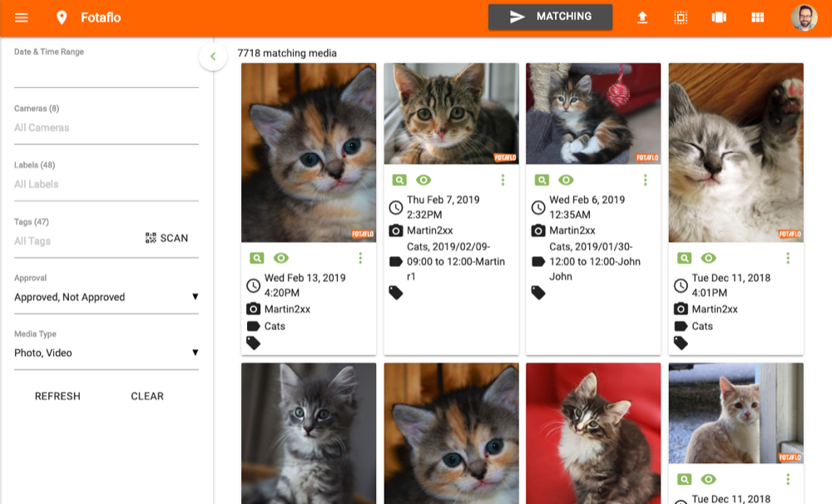832x504 pixels.
Task: Open the Thu Feb 7, 2019 cat thumbnail
Action: pyautogui.click(x=451, y=114)
